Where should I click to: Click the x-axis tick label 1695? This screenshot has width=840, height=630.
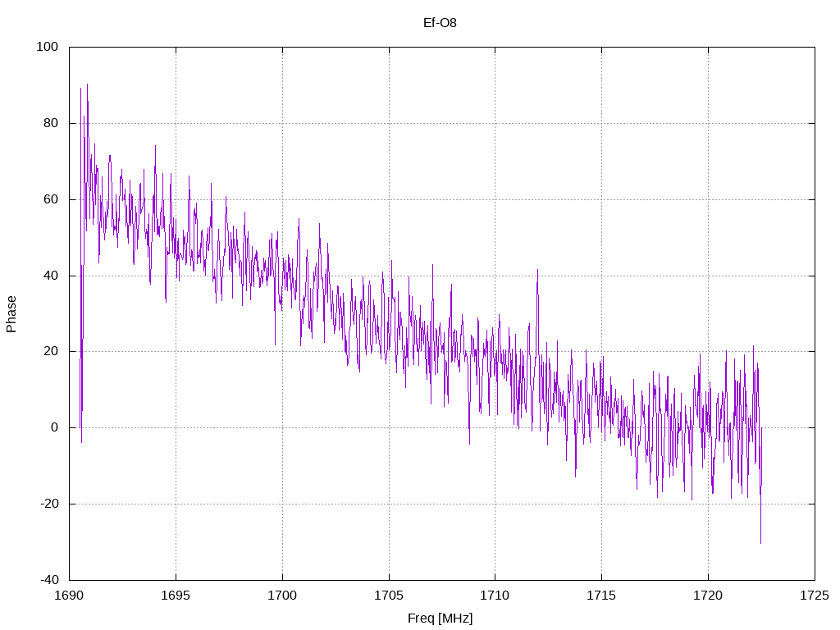tap(176, 596)
